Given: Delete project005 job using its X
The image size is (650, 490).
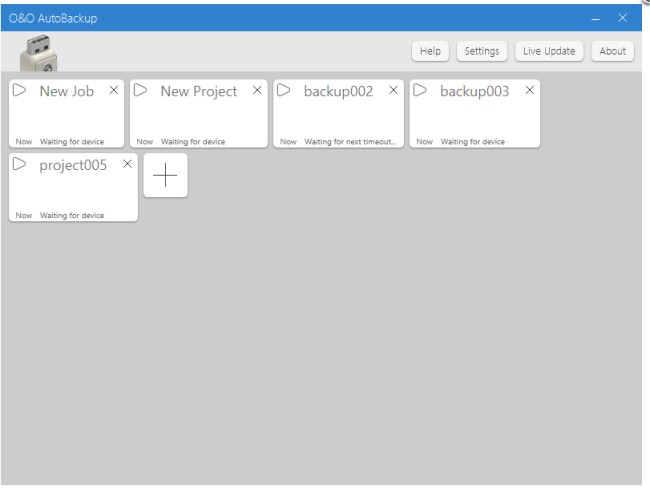Looking at the screenshot, I should click(127, 164).
